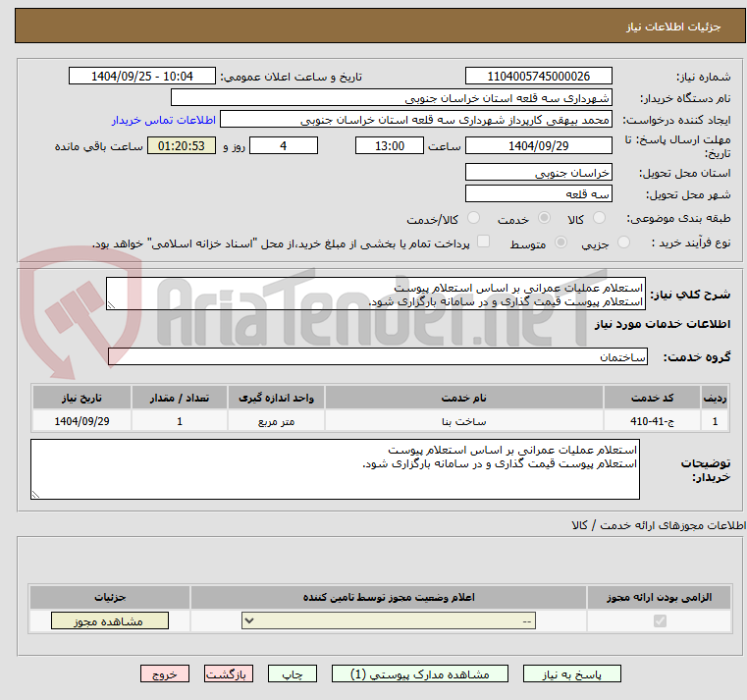
Task: Click the remaining days field showing 4
Action: point(284,146)
